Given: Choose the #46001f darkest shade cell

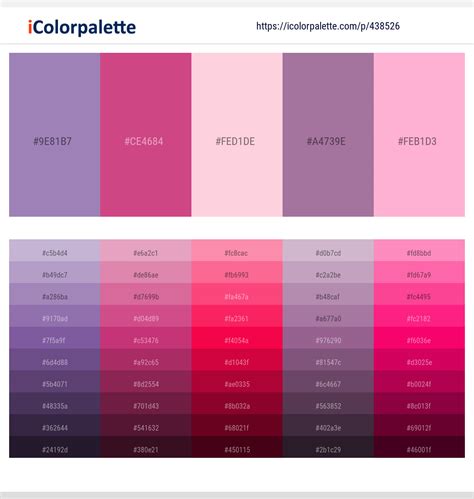Looking at the screenshot, I should point(419,447).
